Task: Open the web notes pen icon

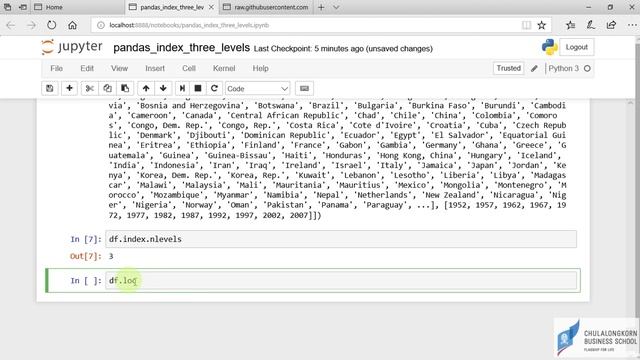Action: point(591,25)
